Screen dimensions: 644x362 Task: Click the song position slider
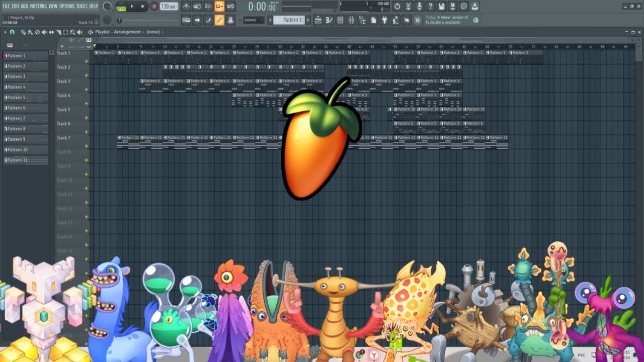point(148,20)
